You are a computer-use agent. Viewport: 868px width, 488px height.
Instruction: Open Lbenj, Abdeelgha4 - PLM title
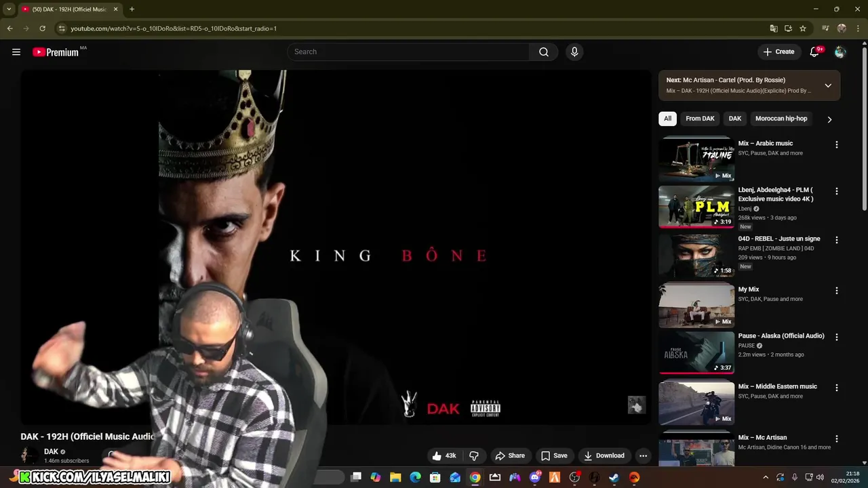[776, 195]
